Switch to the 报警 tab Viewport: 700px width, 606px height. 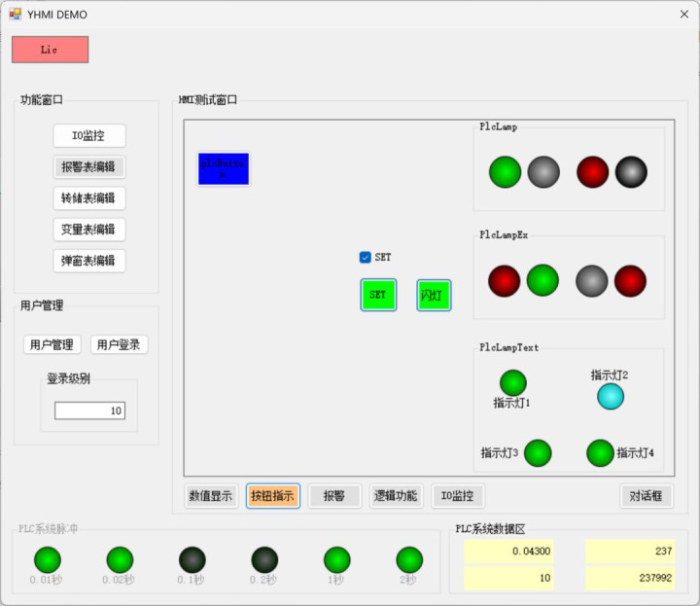334,496
